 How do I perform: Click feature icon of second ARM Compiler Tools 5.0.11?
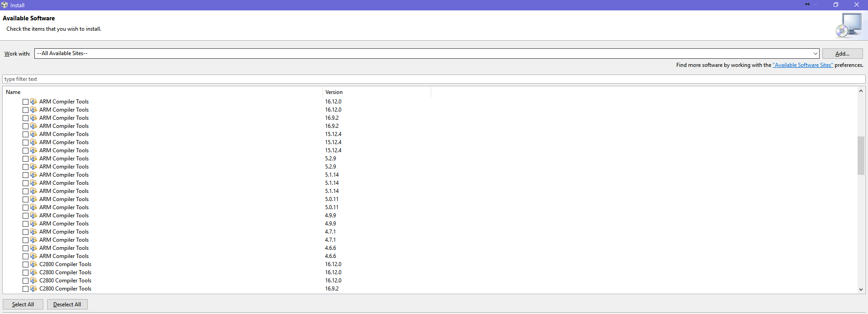pos(33,207)
